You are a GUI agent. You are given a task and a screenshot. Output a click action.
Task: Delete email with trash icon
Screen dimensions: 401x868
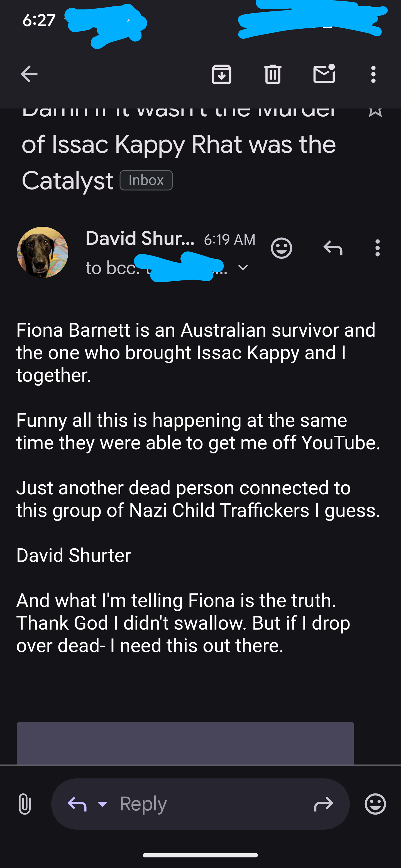pyautogui.click(x=273, y=74)
